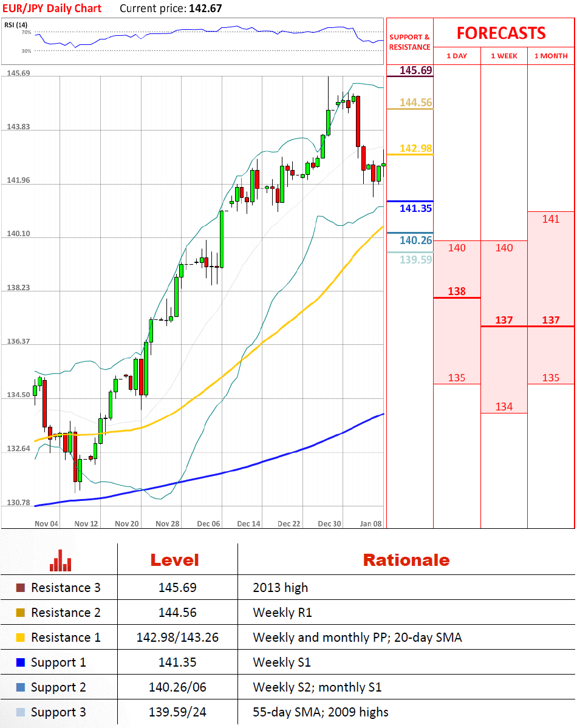The height and width of the screenshot is (728, 577).
Task: Select the Support 3 light blue swatch
Action: point(21,712)
